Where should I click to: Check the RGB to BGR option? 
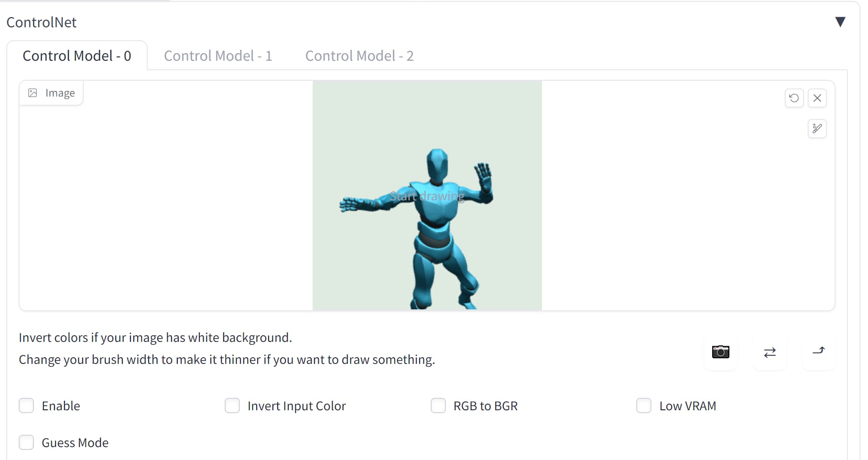pos(438,405)
